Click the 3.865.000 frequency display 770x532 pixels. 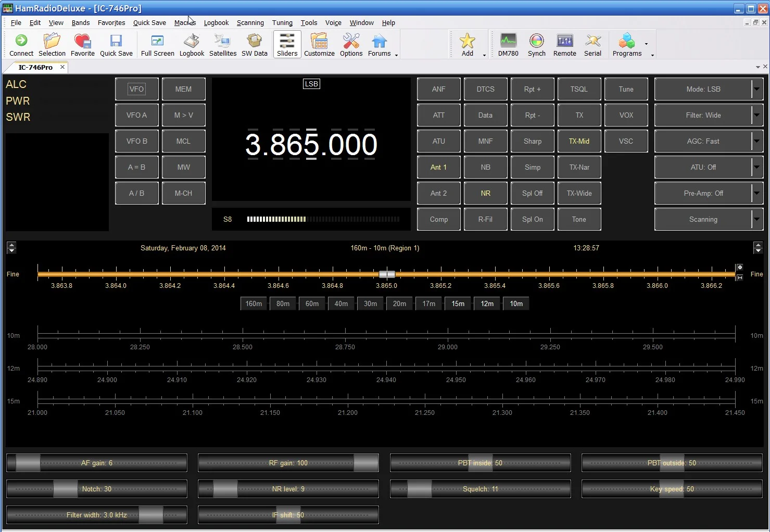pos(311,144)
